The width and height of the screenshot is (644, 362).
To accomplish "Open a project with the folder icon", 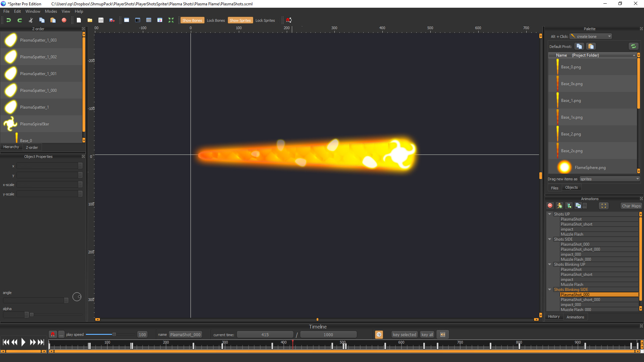I will click(x=90, y=20).
